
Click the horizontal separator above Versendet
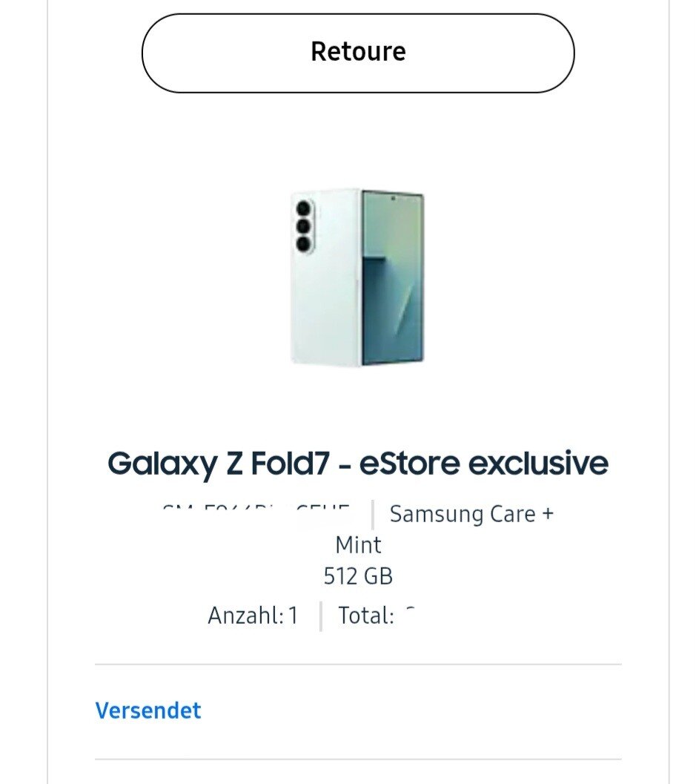pos(358,665)
